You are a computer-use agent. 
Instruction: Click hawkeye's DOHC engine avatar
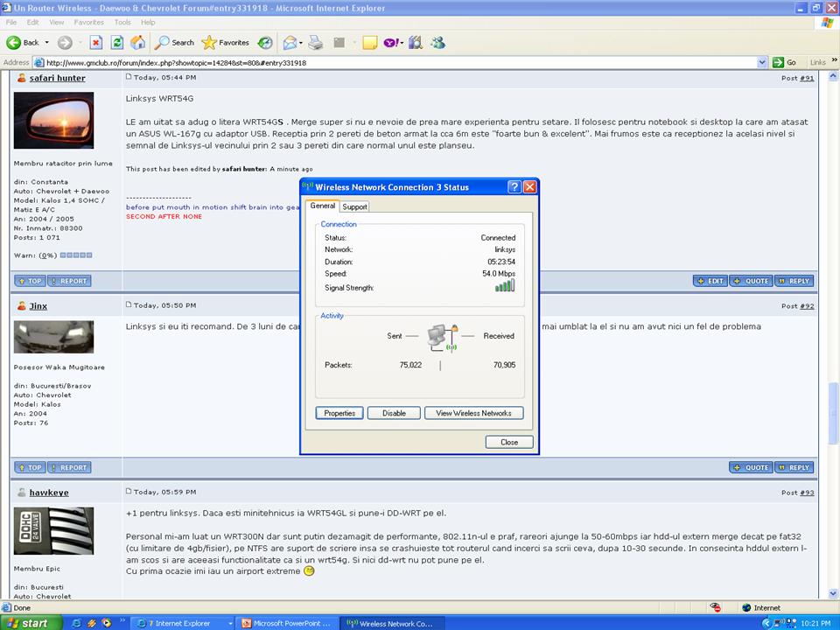(53, 531)
